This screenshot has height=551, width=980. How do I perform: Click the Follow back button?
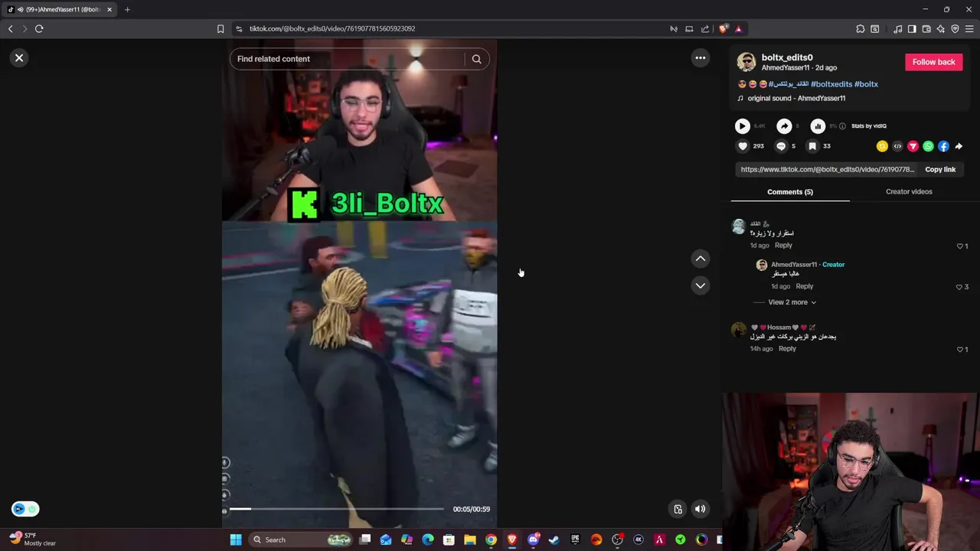tap(933, 62)
